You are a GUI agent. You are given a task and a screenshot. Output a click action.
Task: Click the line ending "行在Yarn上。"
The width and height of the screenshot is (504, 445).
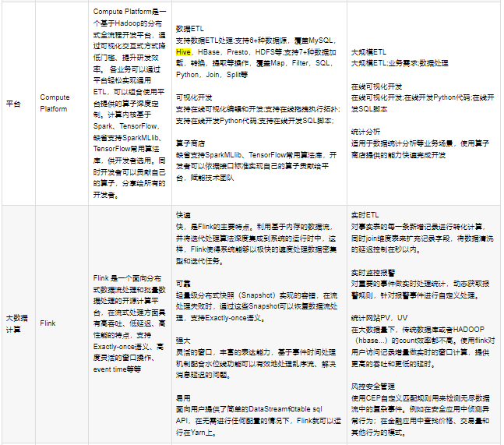(x=196, y=433)
